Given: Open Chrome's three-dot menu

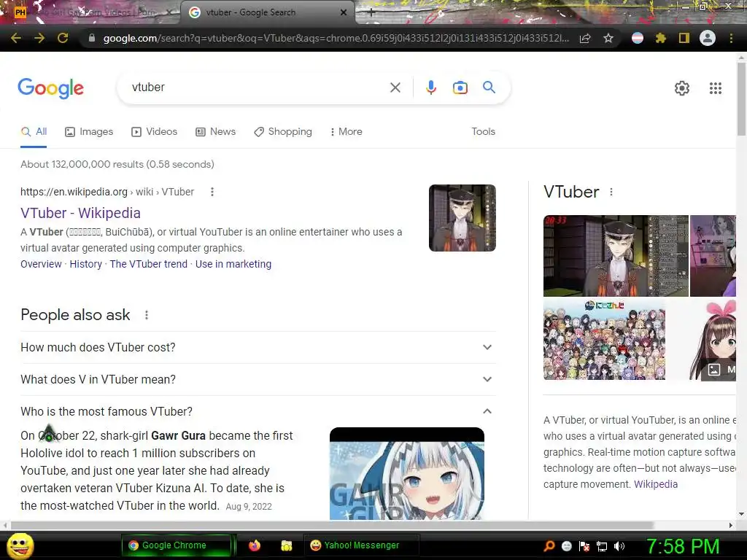Looking at the screenshot, I should (731, 38).
